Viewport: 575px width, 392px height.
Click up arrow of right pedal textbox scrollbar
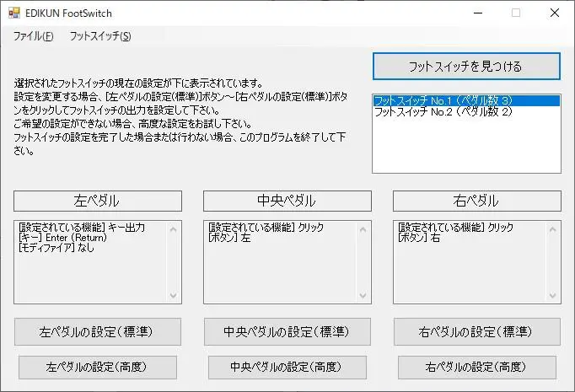[552, 229]
